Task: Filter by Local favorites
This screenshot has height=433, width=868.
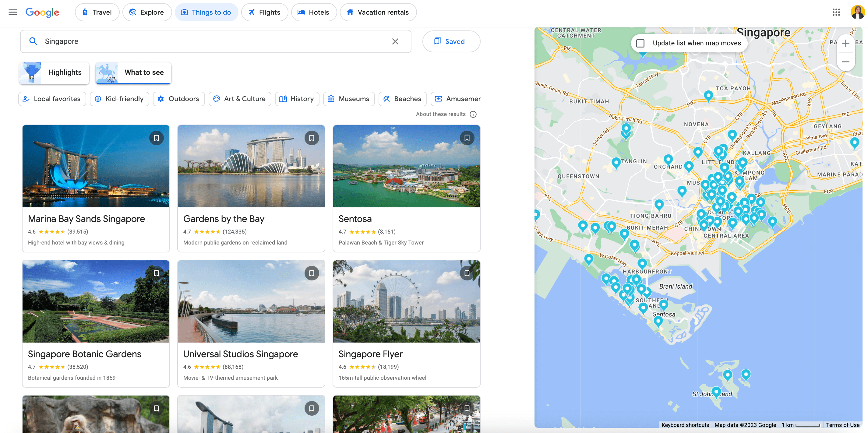Action: point(52,99)
